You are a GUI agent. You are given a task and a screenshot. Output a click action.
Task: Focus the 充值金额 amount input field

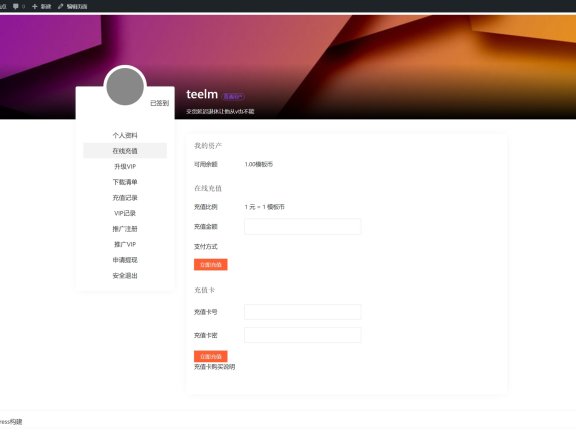(x=303, y=227)
